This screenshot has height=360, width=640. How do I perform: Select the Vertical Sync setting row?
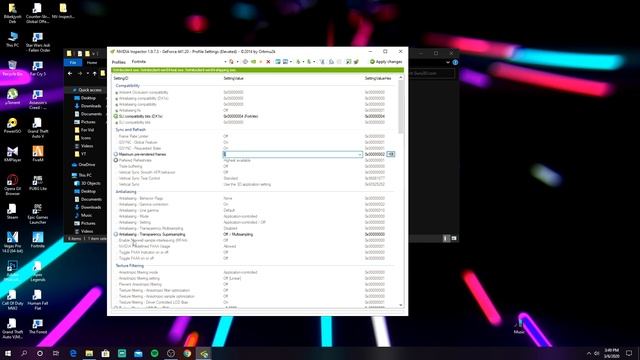click(x=253, y=184)
